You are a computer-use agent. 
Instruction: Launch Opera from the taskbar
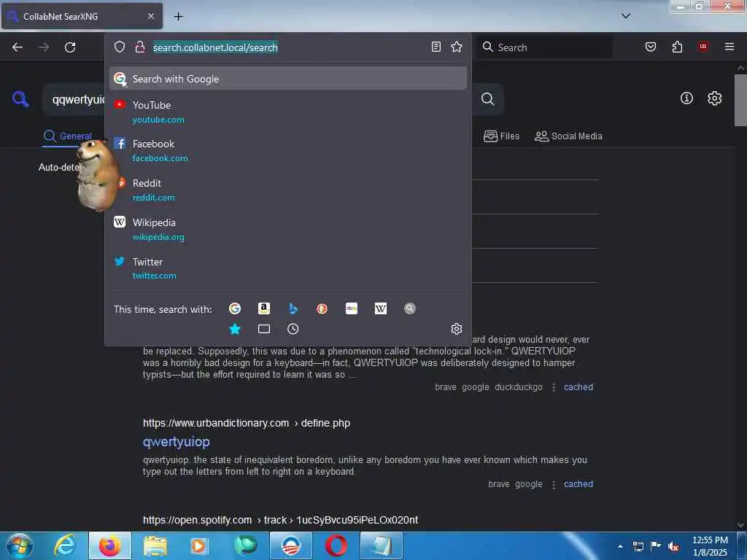pos(336,545)
